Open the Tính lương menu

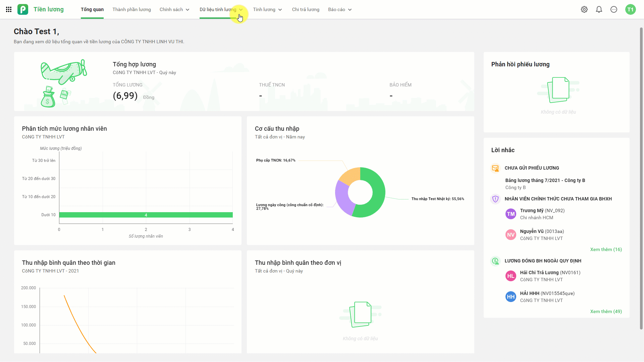(264, 9)
